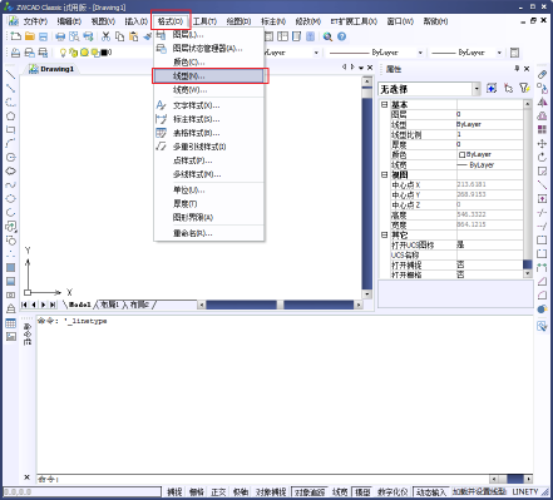Click the Cut scissors icon
Image resolution: width=553 pixels, height=501 pixels.
point(105,36)
